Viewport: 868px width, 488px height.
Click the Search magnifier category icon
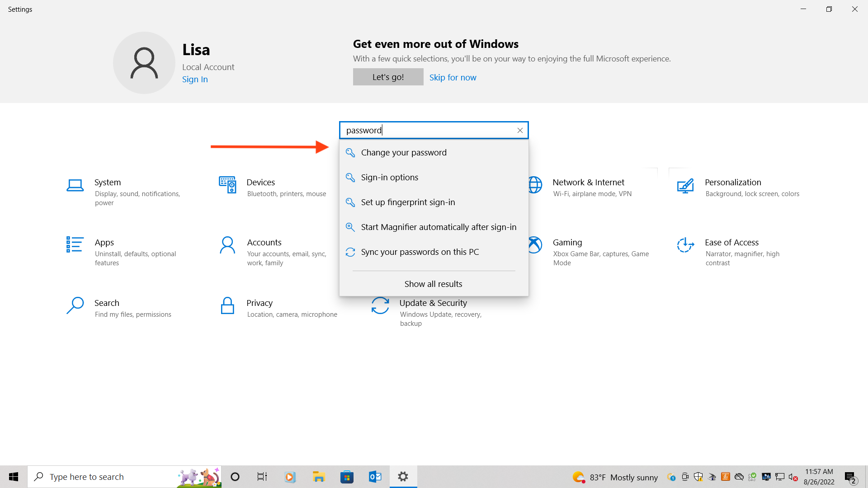[75, 305]
